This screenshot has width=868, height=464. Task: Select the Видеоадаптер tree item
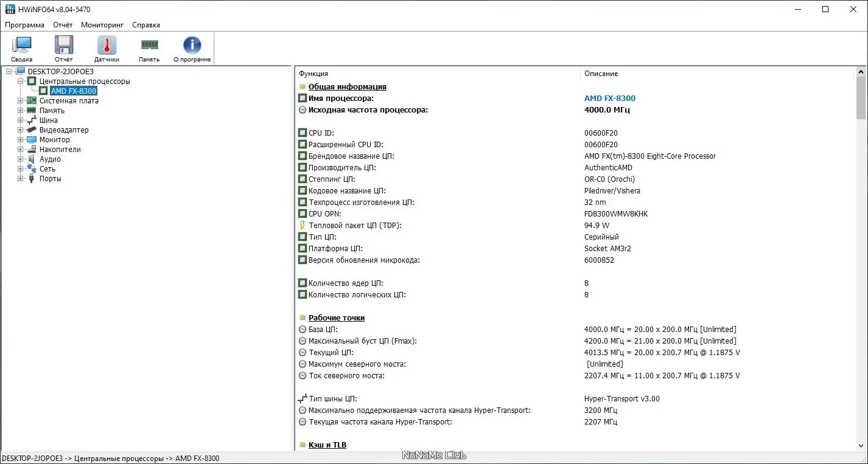click(64, 130)
